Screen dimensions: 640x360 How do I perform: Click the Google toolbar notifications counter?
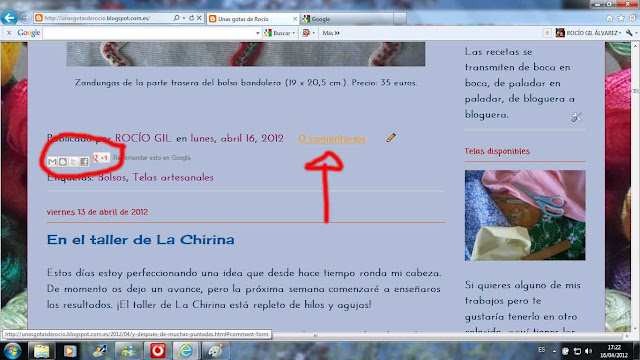tap(547, 33)
